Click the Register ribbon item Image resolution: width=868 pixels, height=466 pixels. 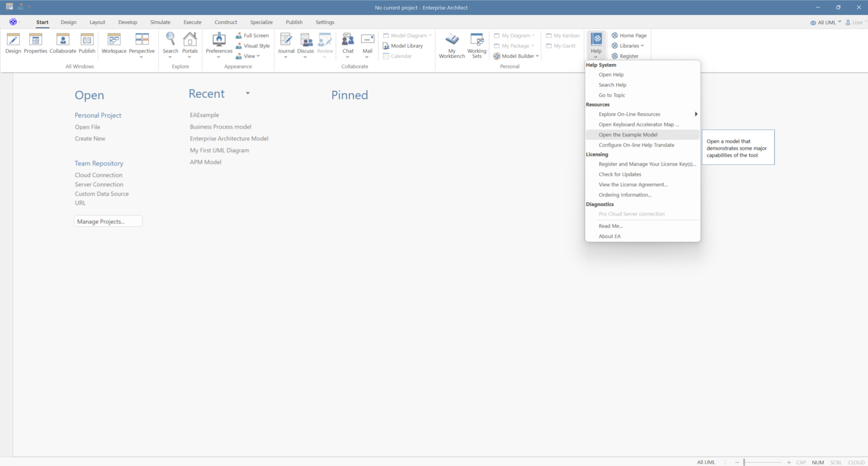pyautogui.click(x=625, y=56)
